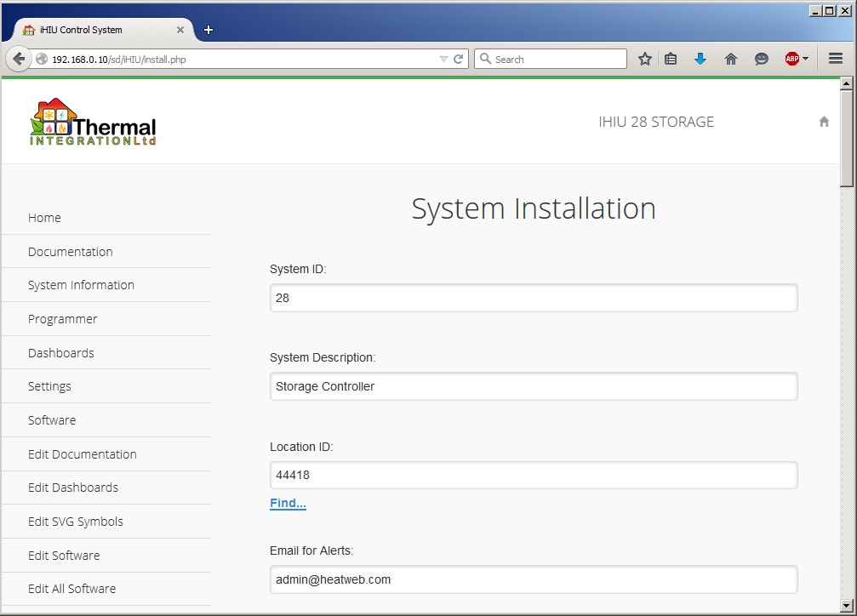Click the IHIU 28 STORAGE header text
857x616 pixels.
pos(656,122)
